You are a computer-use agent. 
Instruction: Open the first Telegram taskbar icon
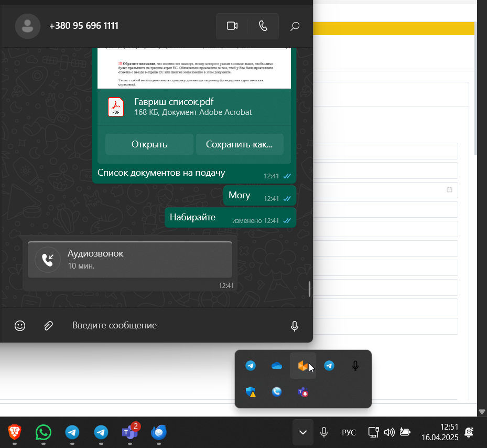point(72,432)
